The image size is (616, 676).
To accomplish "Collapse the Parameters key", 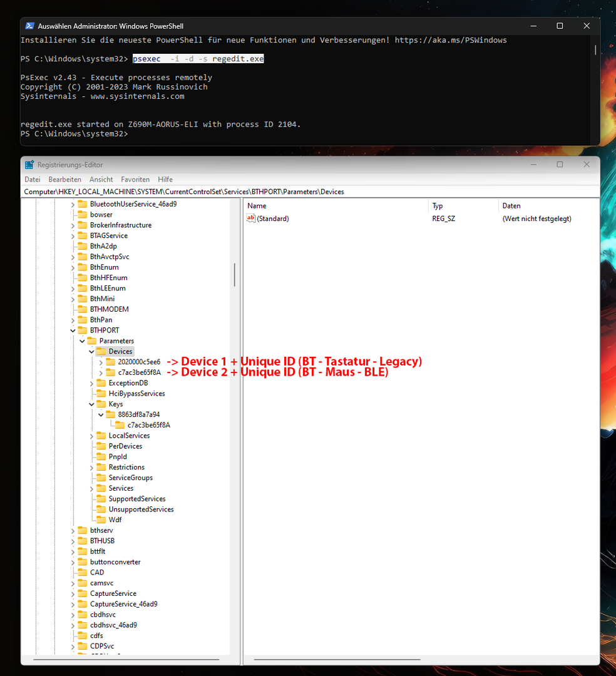I will pyautogui.click(x=83, y=341).
